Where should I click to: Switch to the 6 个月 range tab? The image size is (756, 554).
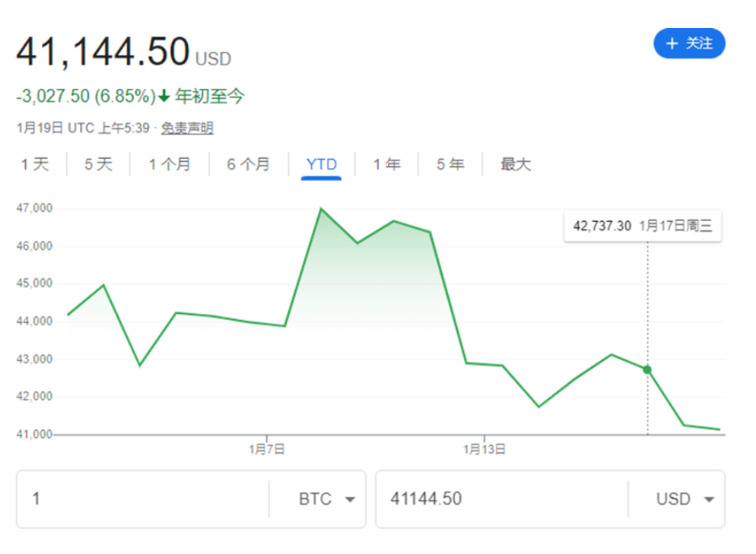248,164
